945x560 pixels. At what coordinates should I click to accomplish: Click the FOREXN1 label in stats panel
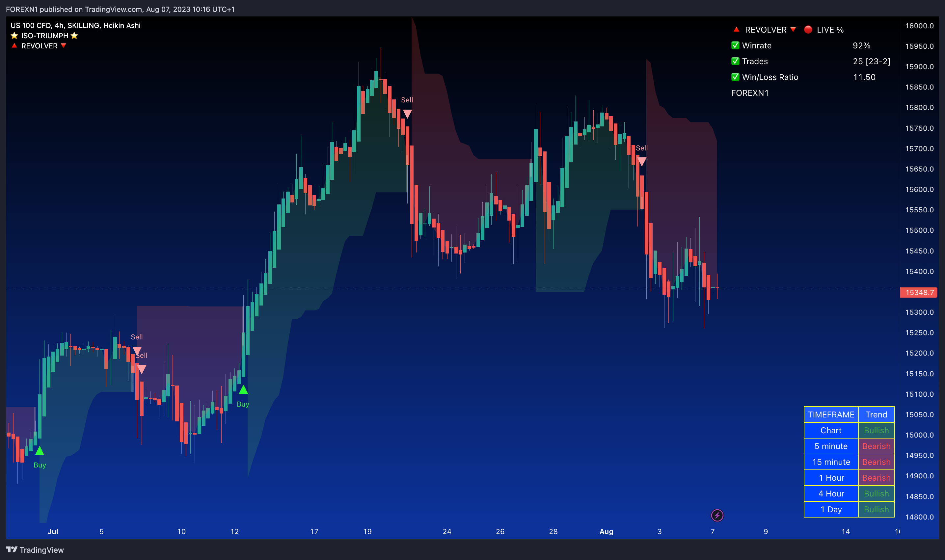750,93
